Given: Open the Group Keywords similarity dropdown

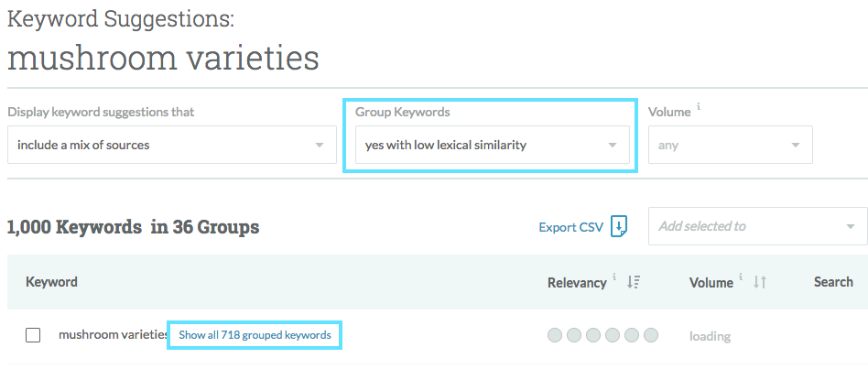Looking at the screenshot, I should pyautogui.click(x=492, y=145).
